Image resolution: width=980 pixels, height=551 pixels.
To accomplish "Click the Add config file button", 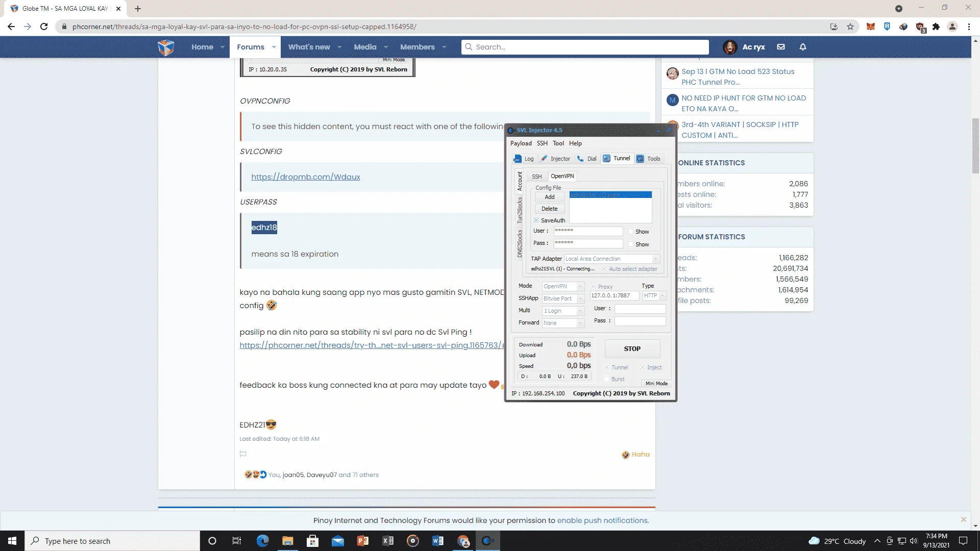I will (x=550, y=197).
